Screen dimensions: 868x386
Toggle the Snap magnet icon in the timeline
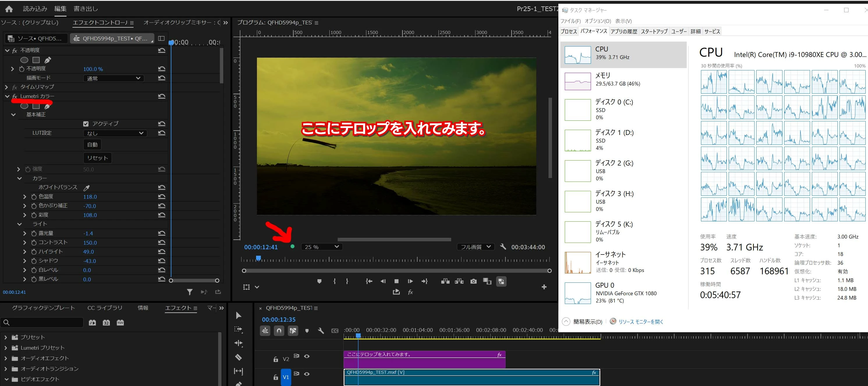(x=279, y=331)
